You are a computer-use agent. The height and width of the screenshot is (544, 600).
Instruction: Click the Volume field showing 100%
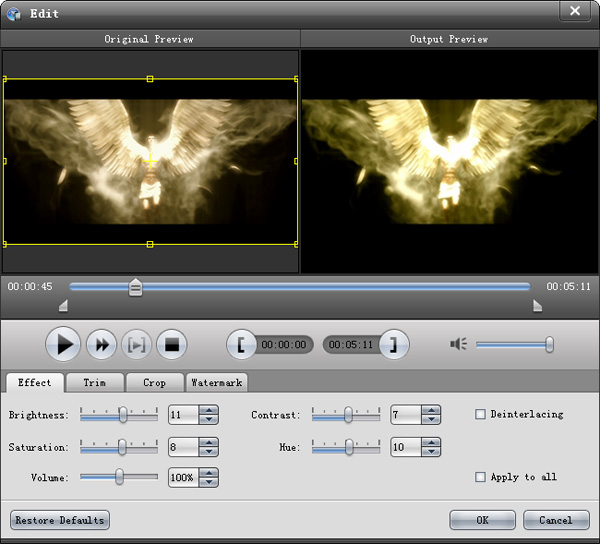pos(184,477)
